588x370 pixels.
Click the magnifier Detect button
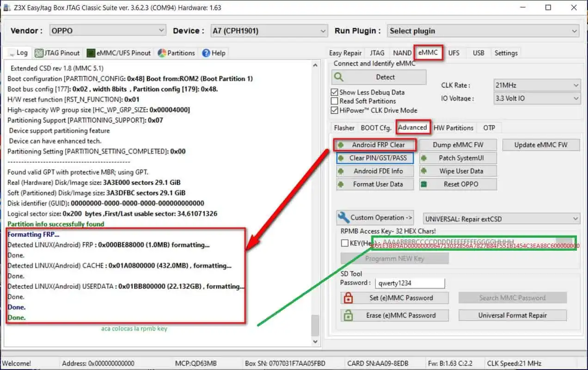(379, 77)
